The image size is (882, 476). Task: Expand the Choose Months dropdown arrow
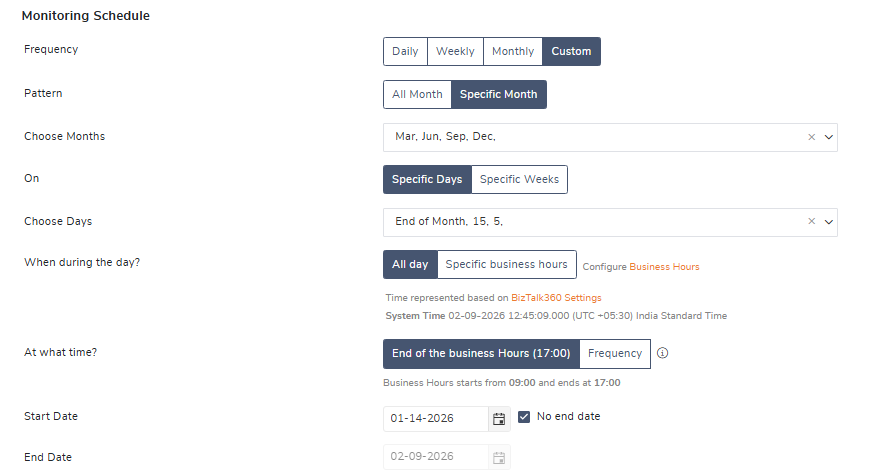point(828,137)
